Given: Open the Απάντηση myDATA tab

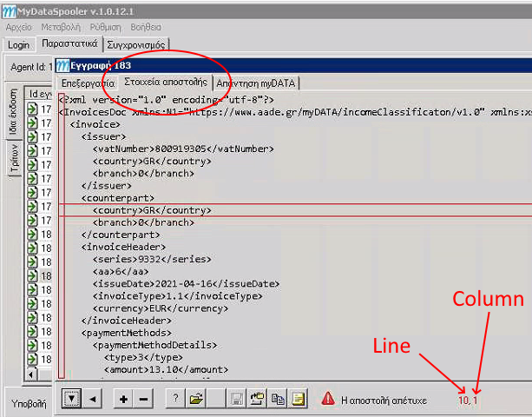Looking at the screenshot, I should tap(256, 83).
